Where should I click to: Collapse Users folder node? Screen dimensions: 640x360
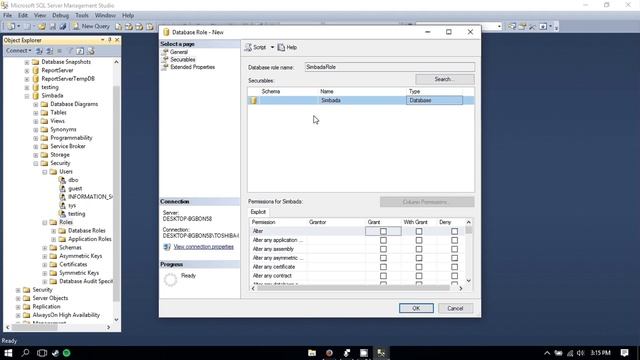[x=44, y=172]
